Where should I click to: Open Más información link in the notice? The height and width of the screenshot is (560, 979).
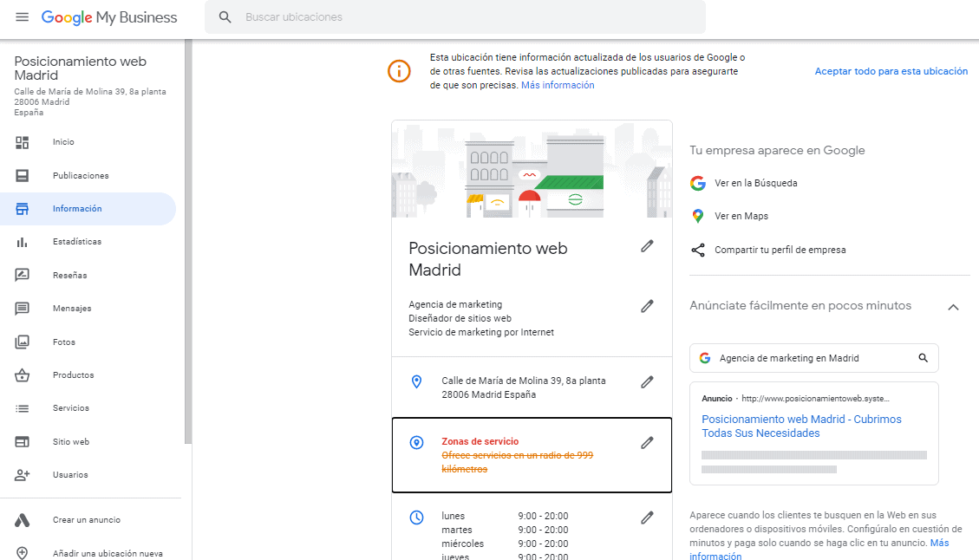pyautogui.click(x=558, y=86)
